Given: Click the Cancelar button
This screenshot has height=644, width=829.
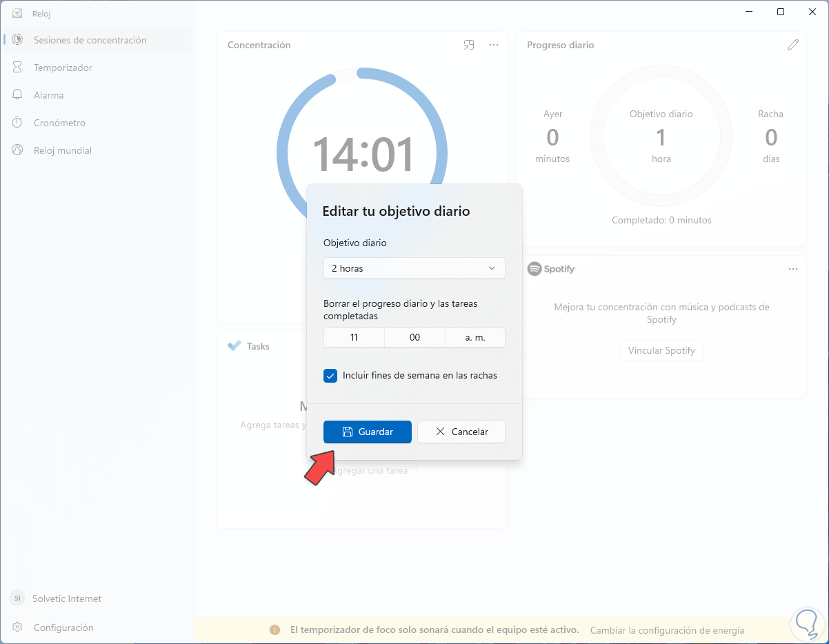Looking at the screenshot, I should coord(461,432).
